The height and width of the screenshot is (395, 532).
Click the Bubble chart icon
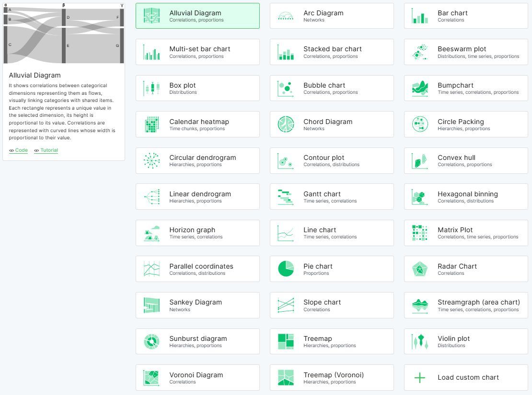pos(286,88)
